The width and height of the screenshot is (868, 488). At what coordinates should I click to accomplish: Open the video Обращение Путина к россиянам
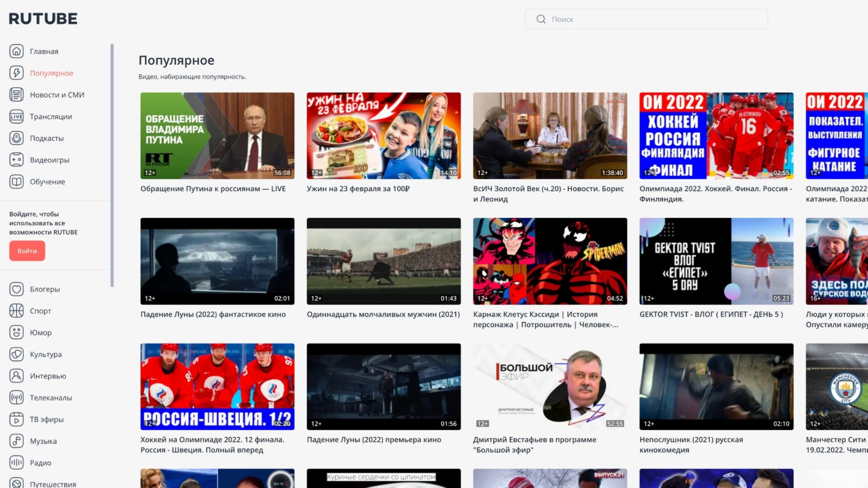point(217,135)
